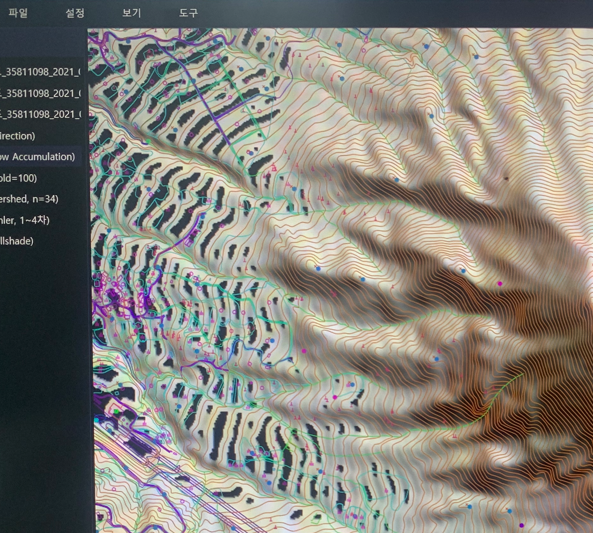The image size is (593, 533).
Task: Open the 설정 menu
Action: click(x=75, y=13)
